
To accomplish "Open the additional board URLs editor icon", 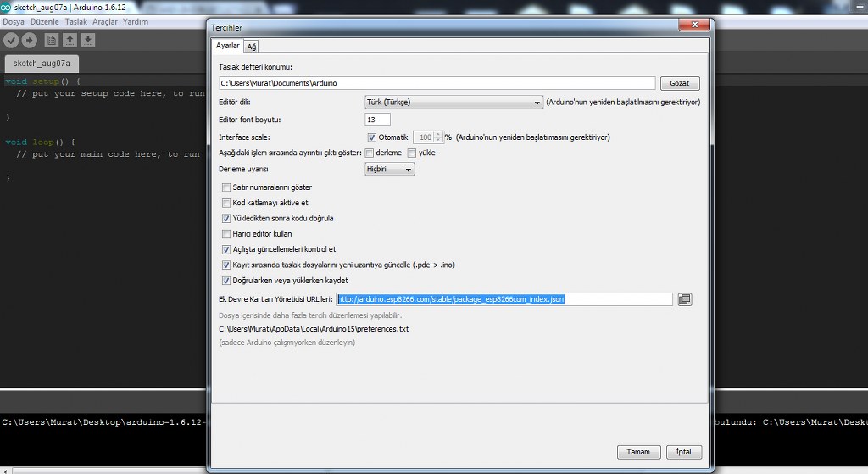I will pos(685,299).
